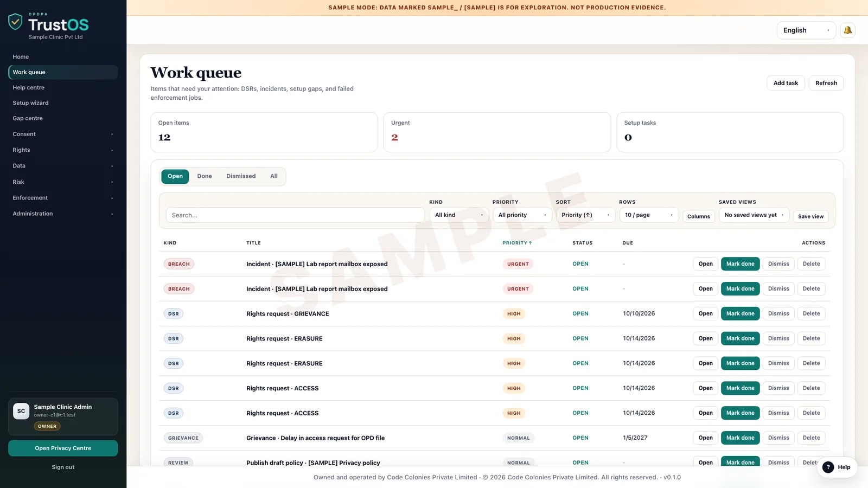The image size is (868, 488).
Task: Change the 10 / page rows dropdown
Action: [649, 215]
